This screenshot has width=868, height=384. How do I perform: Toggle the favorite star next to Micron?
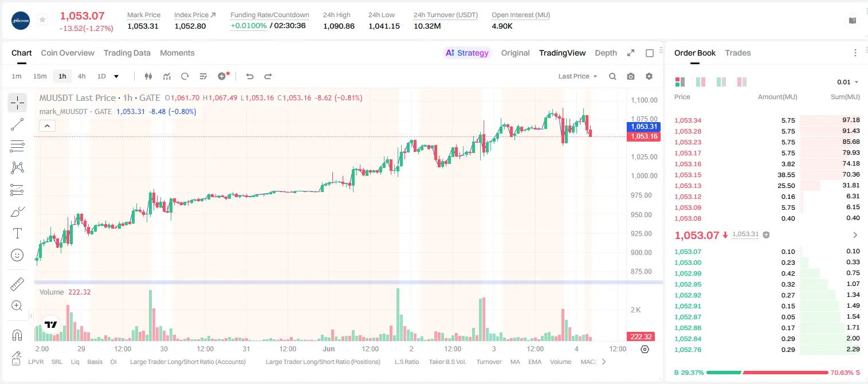click(42, 20)
